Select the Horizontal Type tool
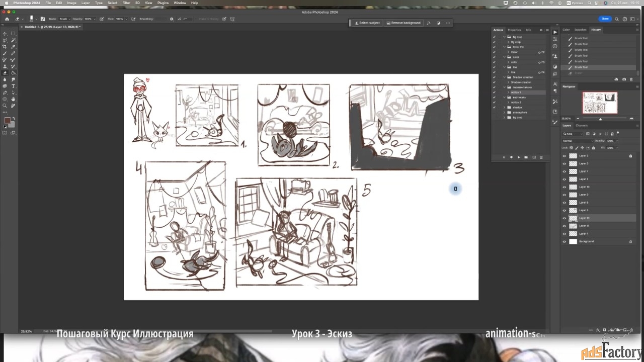Viewport: 644px width, 362px height. point(13,86)
